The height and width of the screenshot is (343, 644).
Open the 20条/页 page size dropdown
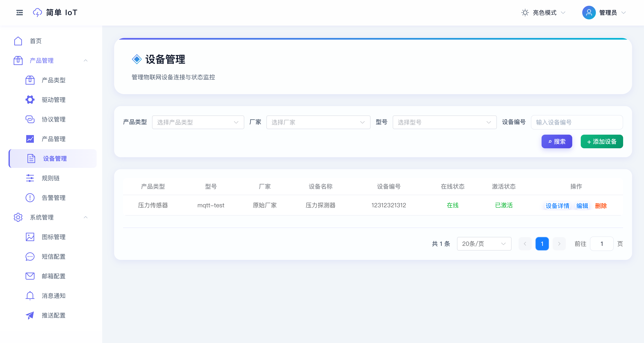point(484,244)
